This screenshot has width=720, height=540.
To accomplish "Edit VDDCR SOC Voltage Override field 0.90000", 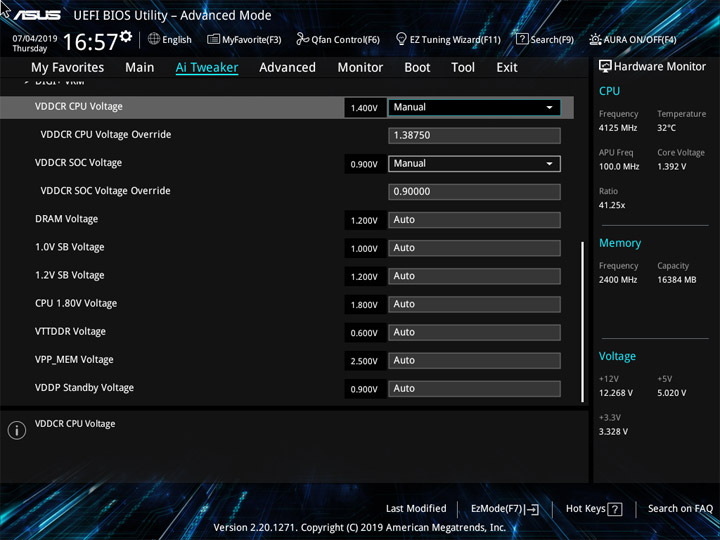I will 474,192.
